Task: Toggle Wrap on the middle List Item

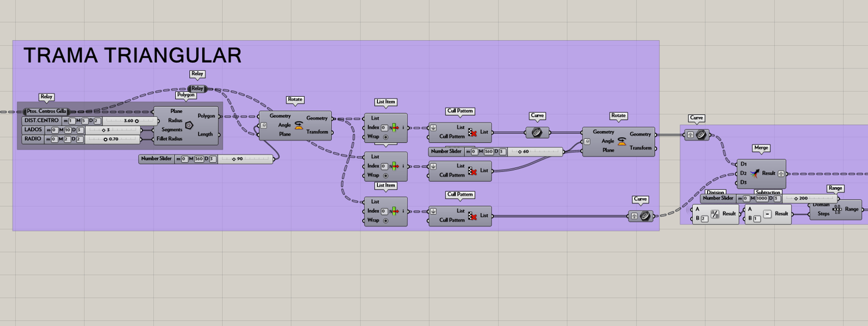Action: (385, 175)
